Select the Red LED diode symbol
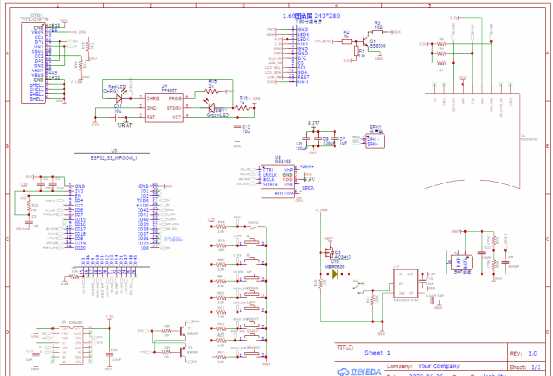 point(119,98)
